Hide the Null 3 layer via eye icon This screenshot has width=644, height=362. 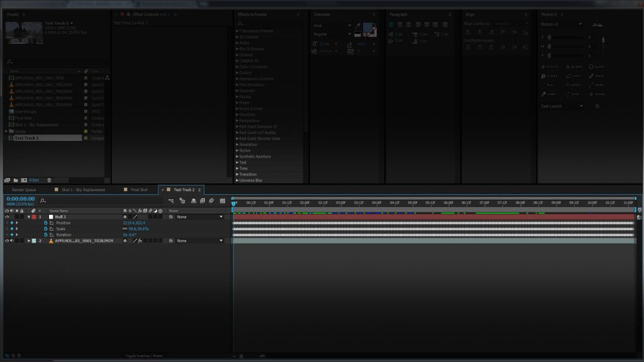(x=7, y=217)
